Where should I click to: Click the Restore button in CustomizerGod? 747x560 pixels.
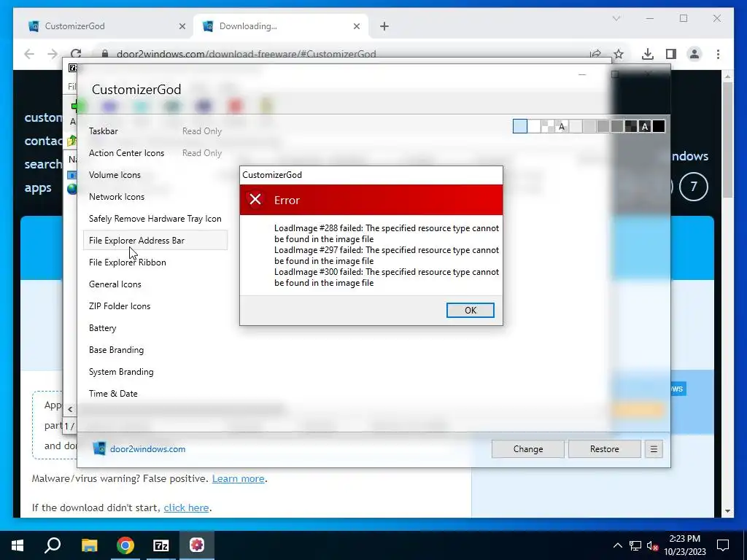click(x=604, y=449)
